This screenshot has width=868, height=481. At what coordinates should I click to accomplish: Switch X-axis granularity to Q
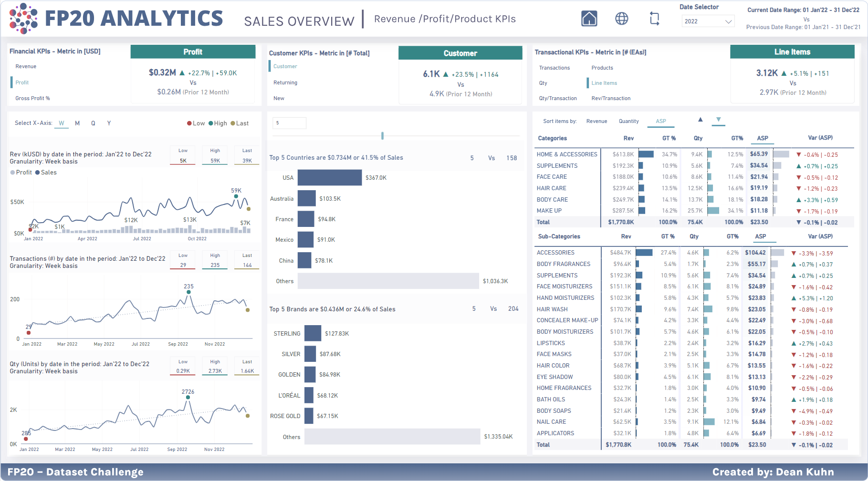93,123
